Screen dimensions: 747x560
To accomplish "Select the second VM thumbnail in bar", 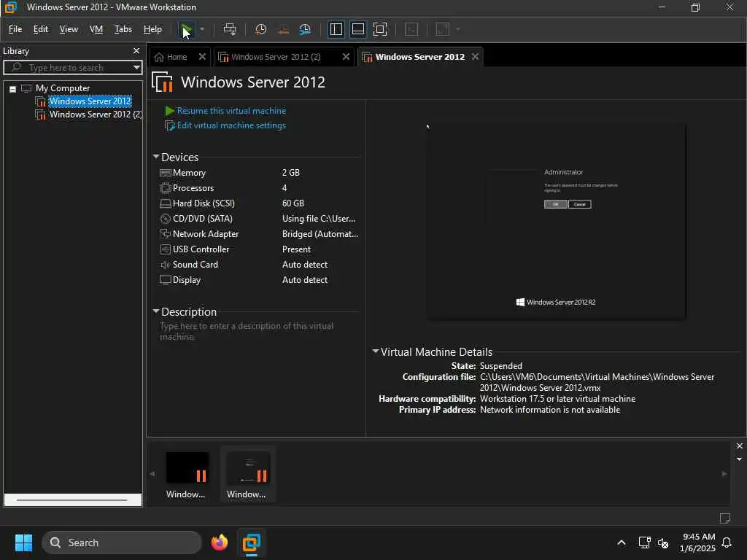I will [247, 474].
